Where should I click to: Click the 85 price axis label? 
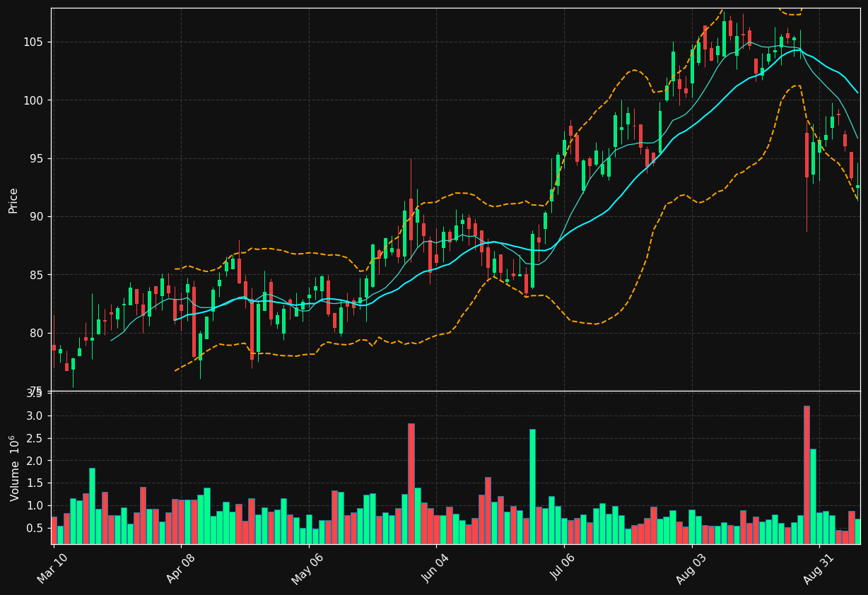pos(36,275)
